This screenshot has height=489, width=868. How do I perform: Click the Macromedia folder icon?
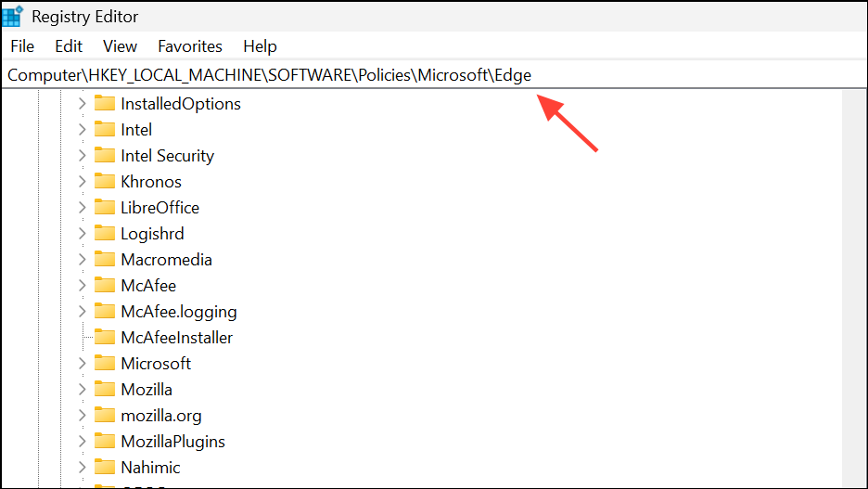(x=105, y=260)
